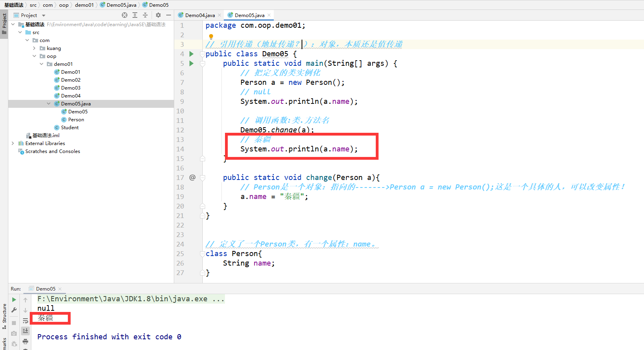The width and height of the screenshot is (644, 350).
Task: Toggle fold marker at change method declaration
Action: click(203, 178)
